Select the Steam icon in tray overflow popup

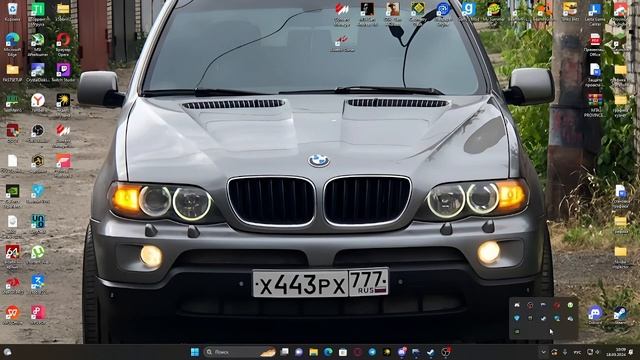click(543, 318)
